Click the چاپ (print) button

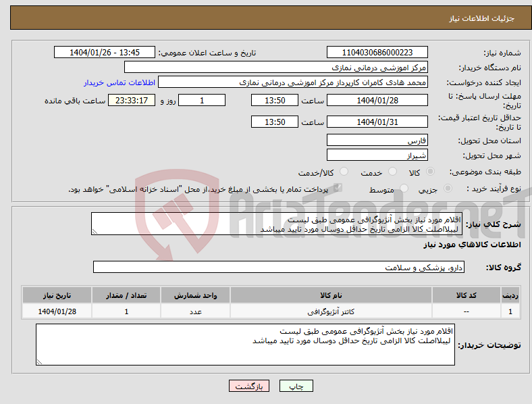[296, 386]
